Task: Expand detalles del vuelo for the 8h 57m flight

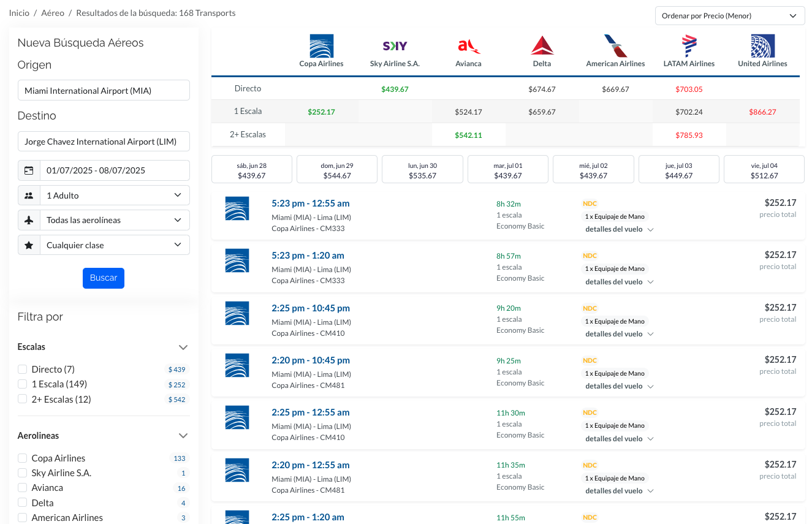Action: point(620,282)
